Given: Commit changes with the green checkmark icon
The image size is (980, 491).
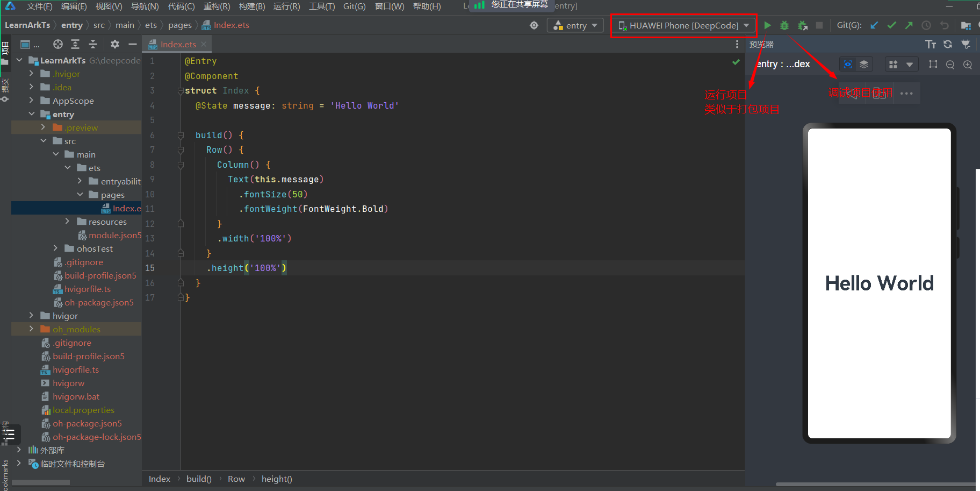Looking at the screenshot, I should (x=891, y=25).
